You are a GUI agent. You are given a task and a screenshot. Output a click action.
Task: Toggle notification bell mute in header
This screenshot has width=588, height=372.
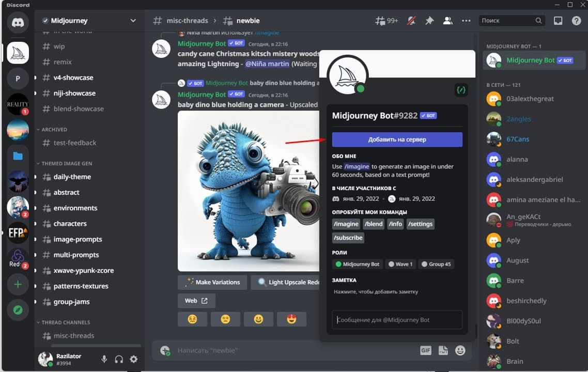411,21
